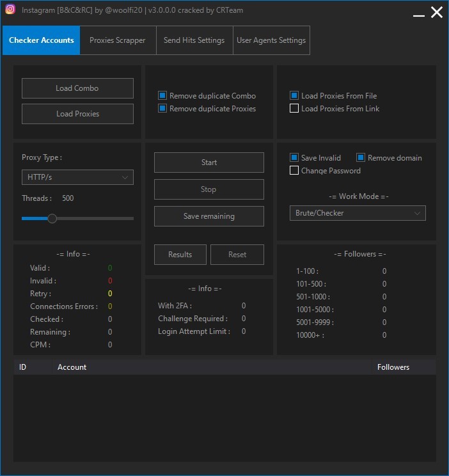Toggle the Remove duplicate Proxies checkbox
Image resolution: width=449 pixels, height=476 pixels.
click(x=162, y=109)
